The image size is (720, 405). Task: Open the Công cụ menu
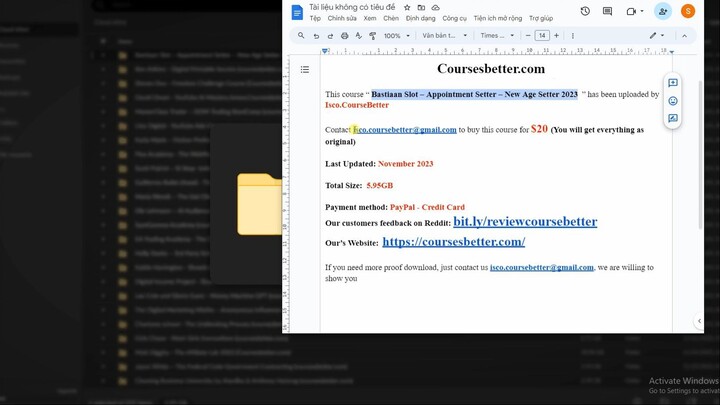(x=454, y=18)
